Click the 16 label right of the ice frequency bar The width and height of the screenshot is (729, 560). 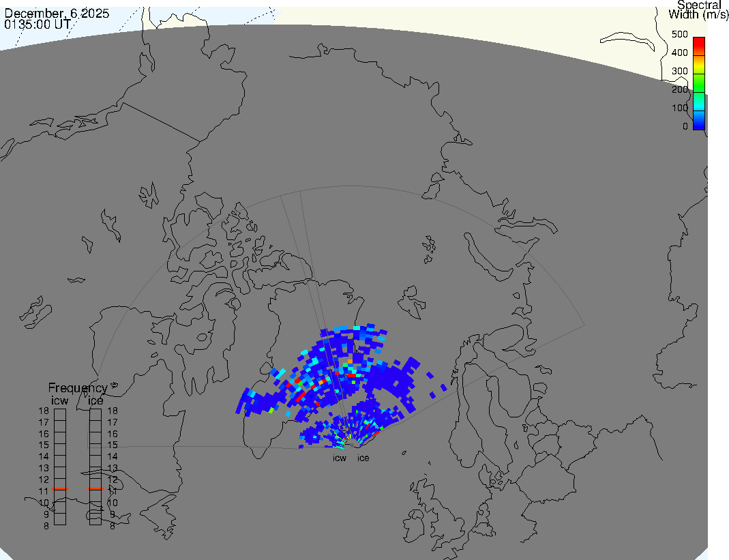click(x=113, y=434)
